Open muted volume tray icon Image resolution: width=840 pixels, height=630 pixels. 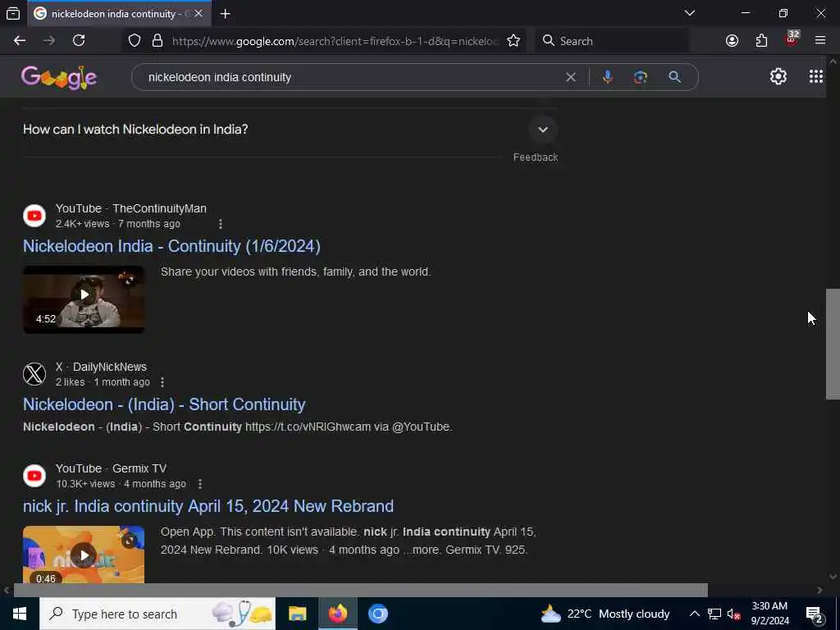coord(733,614)
